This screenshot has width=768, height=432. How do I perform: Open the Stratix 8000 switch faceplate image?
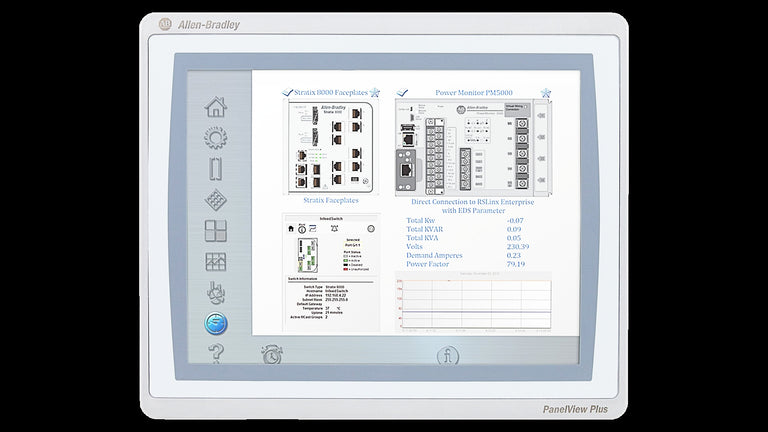pyautogui.click(x=331, y=147)
